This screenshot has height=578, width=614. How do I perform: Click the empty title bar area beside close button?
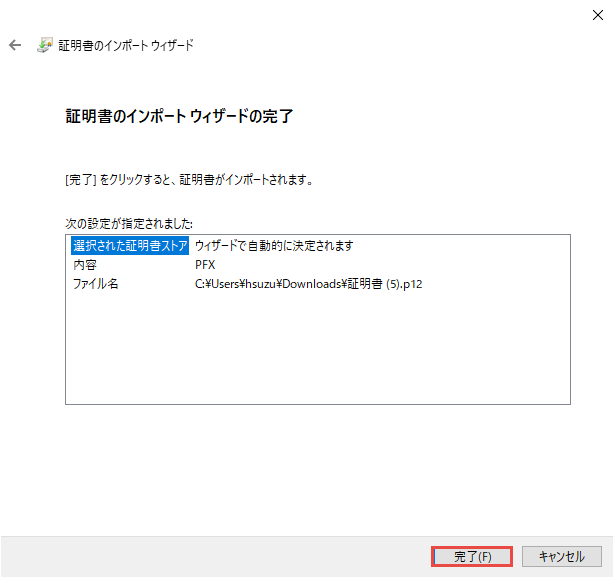click(x=300, y=14)
